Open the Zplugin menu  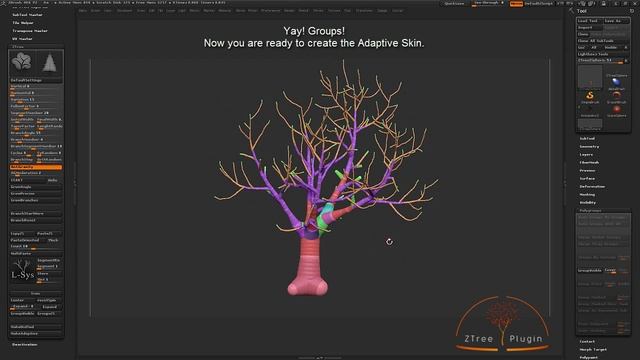(382, 11)
